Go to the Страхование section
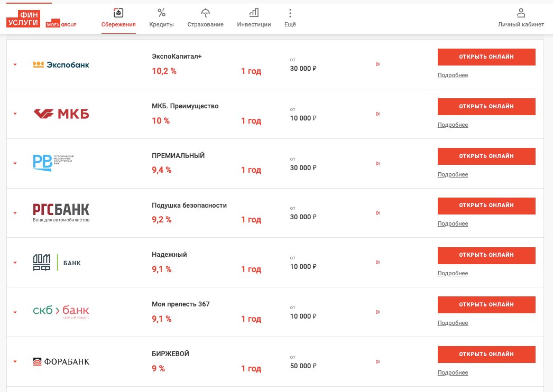The width and height of the screenshot is (553, 392). coord(205,18)
